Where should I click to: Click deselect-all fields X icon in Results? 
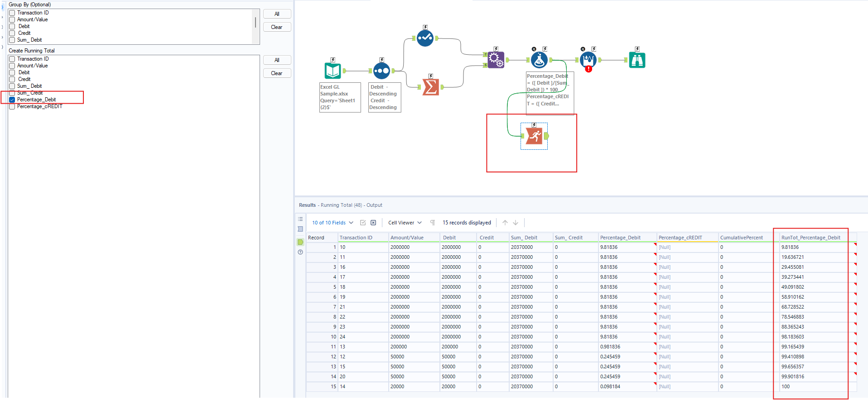pyautogui.click(x=373, y=223)
